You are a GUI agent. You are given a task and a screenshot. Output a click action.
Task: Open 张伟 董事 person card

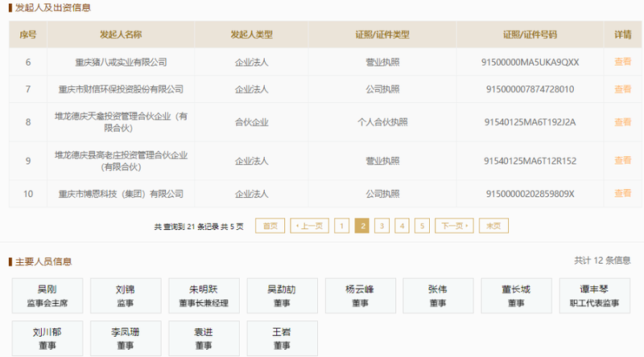click(x=438, y=296)
